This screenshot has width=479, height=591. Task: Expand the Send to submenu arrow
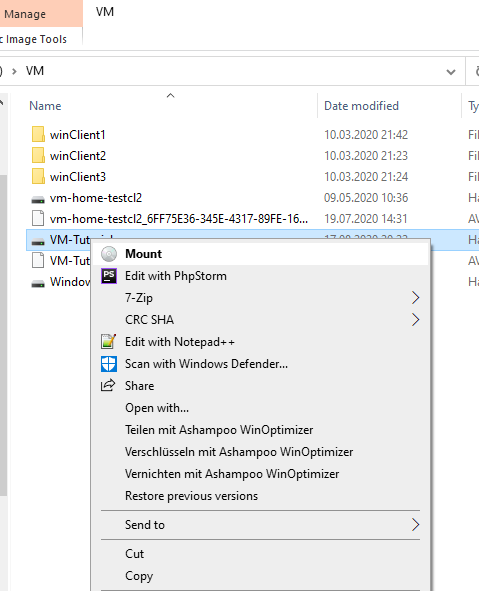click(415, 525)
